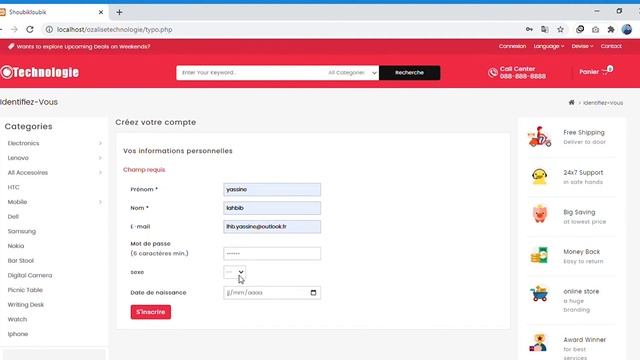Open the All Categories dropdown in search
This screenshot has height=360, width=640.
coord(351,73)
